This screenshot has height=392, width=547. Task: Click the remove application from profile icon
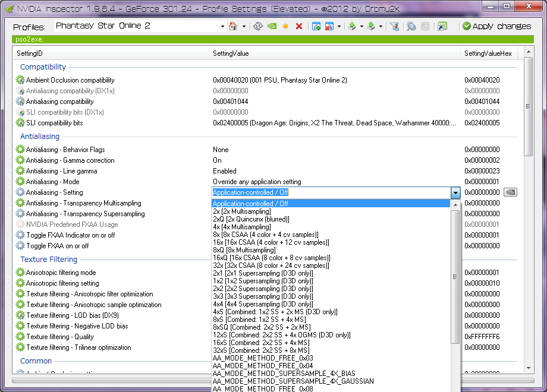pos(329,26)
